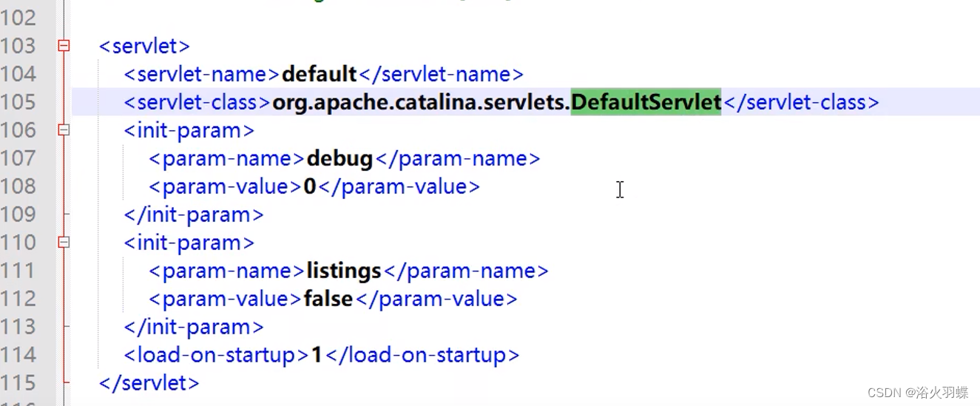Click line number 109 in the margin
The height and width of the screenshot is (406, 980).
18,214
